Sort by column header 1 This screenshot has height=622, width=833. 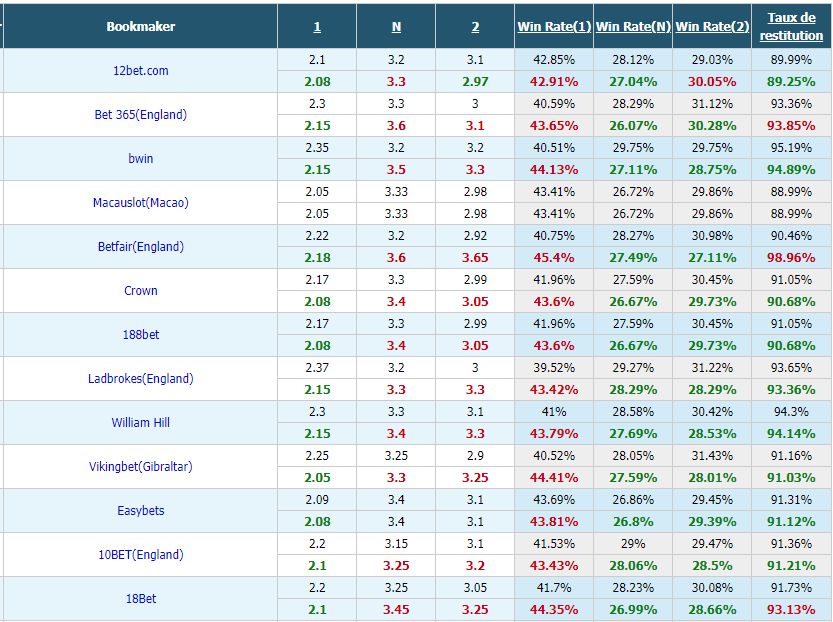click(x=317, y=27)
